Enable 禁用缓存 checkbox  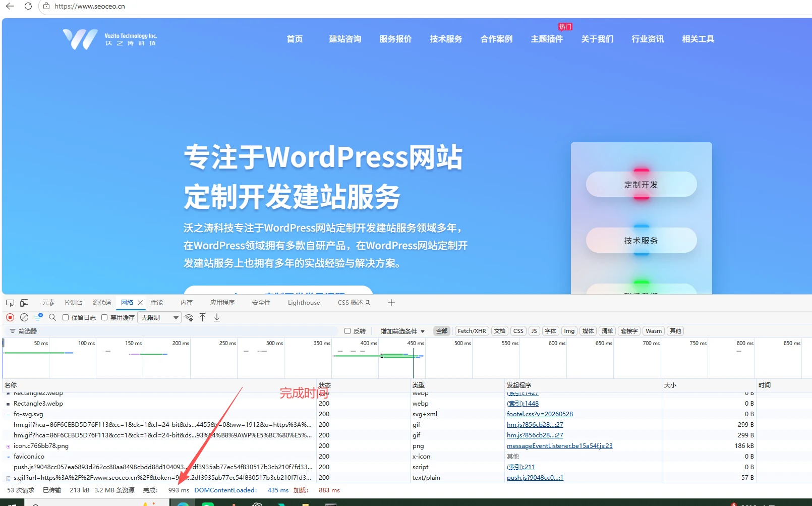tap(104, 317)
